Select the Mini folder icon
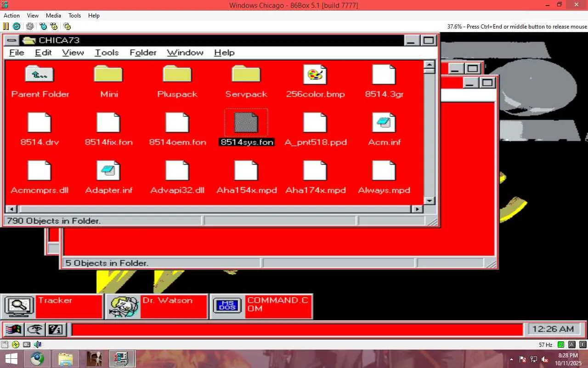Screen dimensions: 588x368 click(108, 74)
